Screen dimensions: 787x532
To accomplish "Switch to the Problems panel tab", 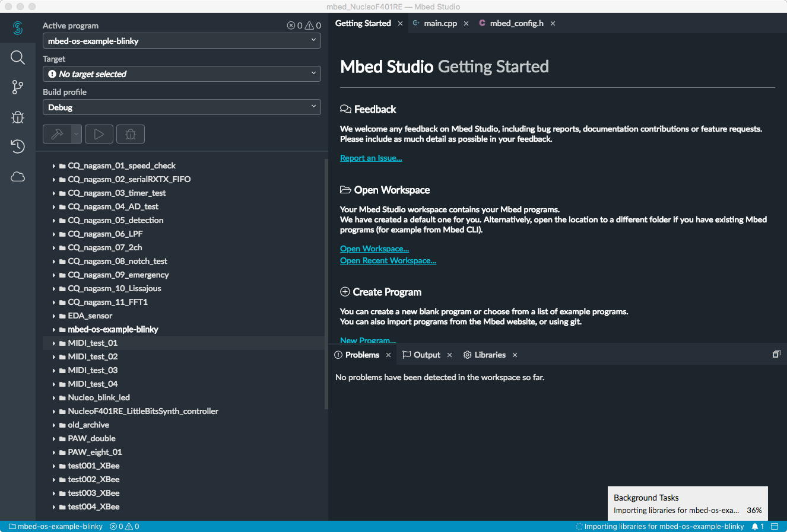I will point(362,355).
